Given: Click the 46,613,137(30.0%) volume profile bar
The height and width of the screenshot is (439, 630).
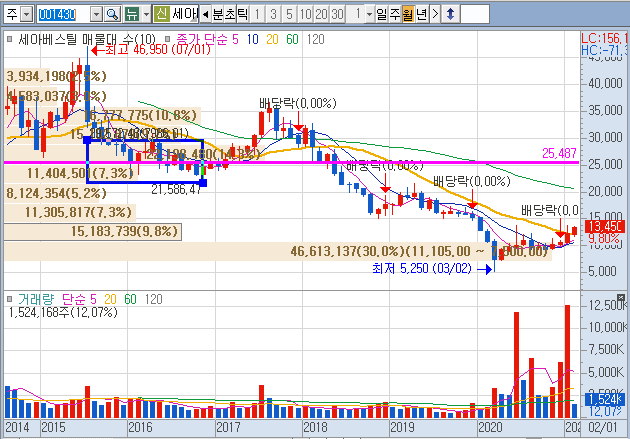Looking at the screenshot, I should (x=278, y=251).
